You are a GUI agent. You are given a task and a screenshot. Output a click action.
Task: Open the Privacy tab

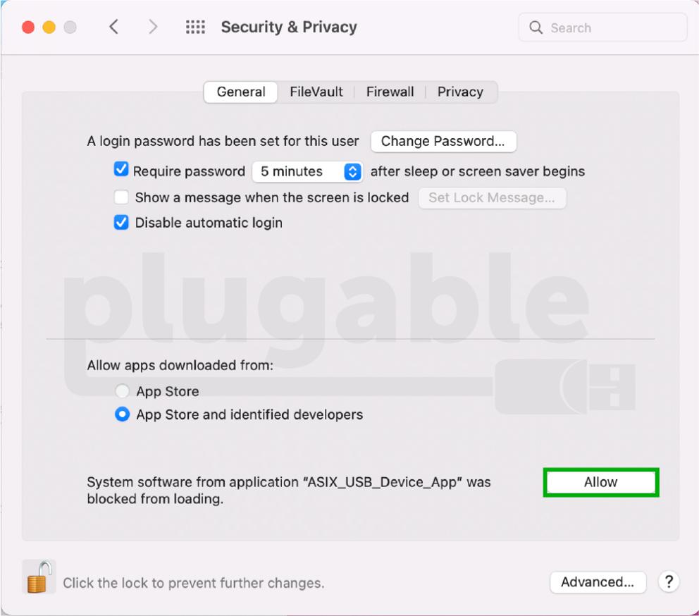click(x=460, y=92)
